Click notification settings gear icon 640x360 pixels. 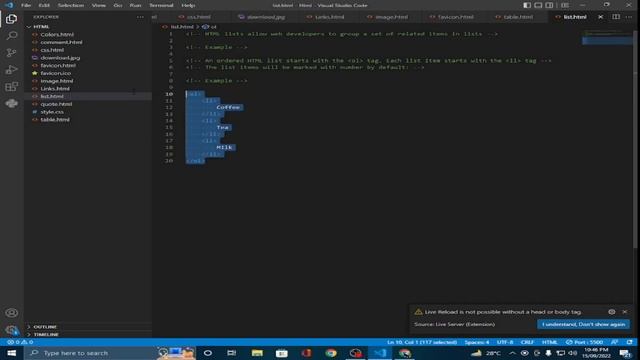coord(611,312)
